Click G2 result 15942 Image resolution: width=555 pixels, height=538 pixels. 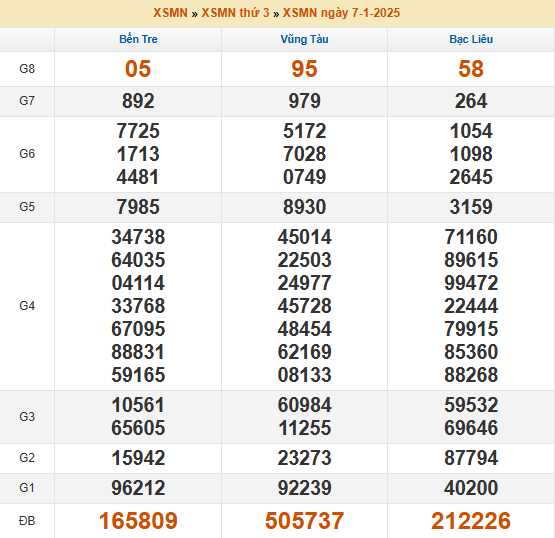[x=138, y=458]
